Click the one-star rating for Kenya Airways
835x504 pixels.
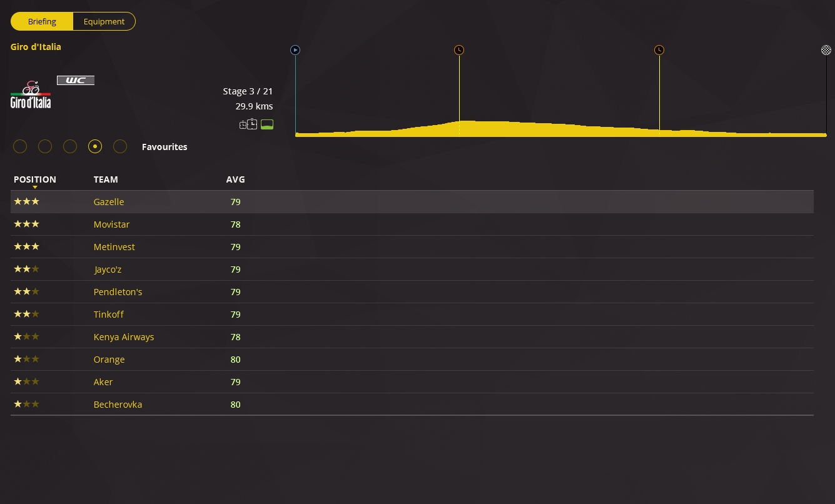tap(26, 336)
